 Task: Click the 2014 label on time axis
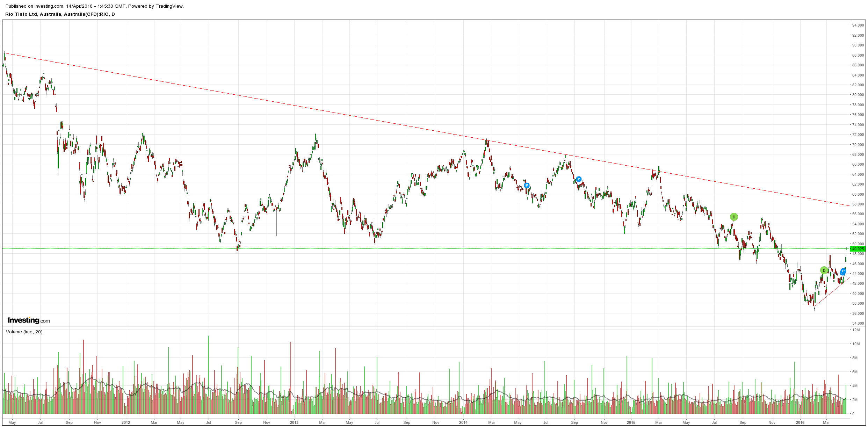463,422
